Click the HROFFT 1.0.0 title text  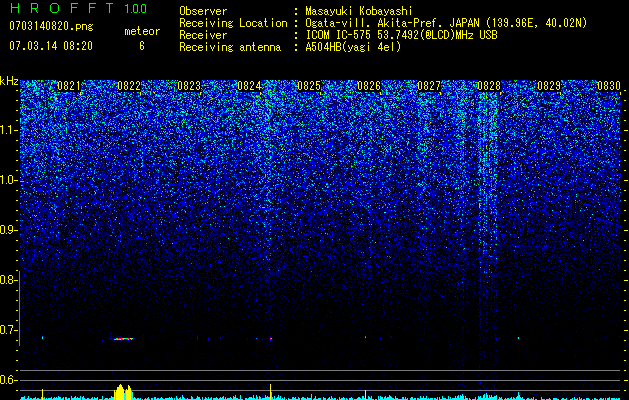pos(78,8)
